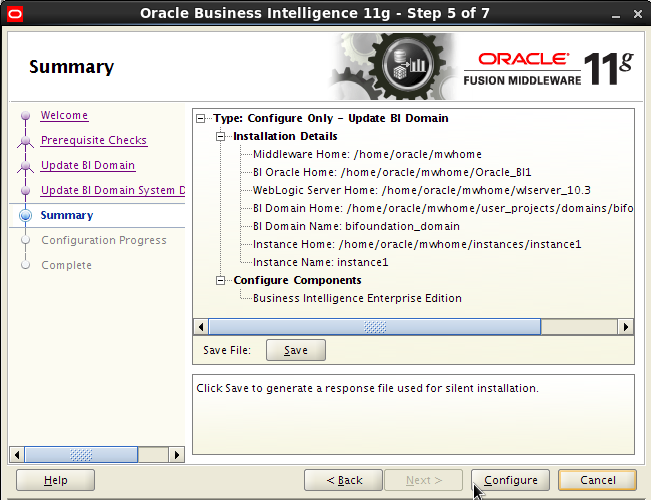Start configuration with Configure button

click(x=510, y=480)
